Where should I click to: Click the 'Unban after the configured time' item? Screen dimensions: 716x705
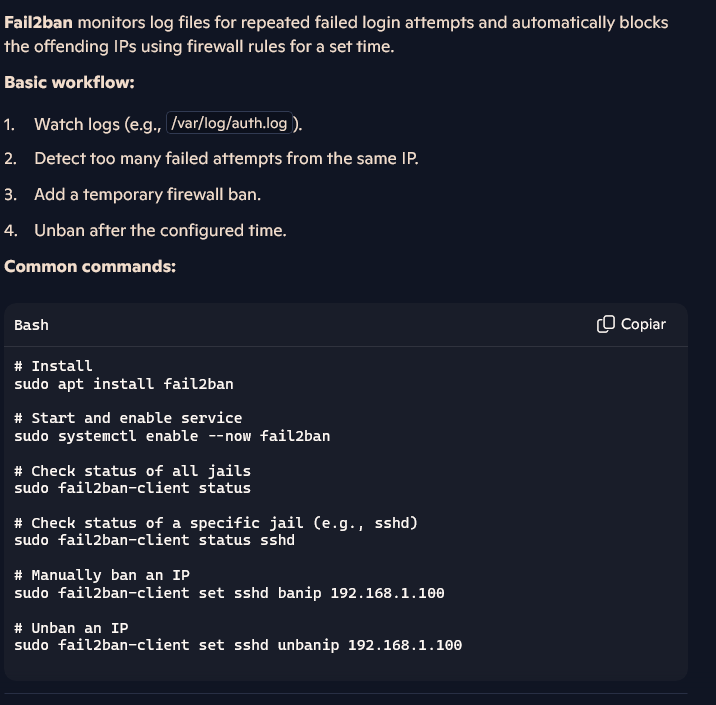click(x=160, y=231)
